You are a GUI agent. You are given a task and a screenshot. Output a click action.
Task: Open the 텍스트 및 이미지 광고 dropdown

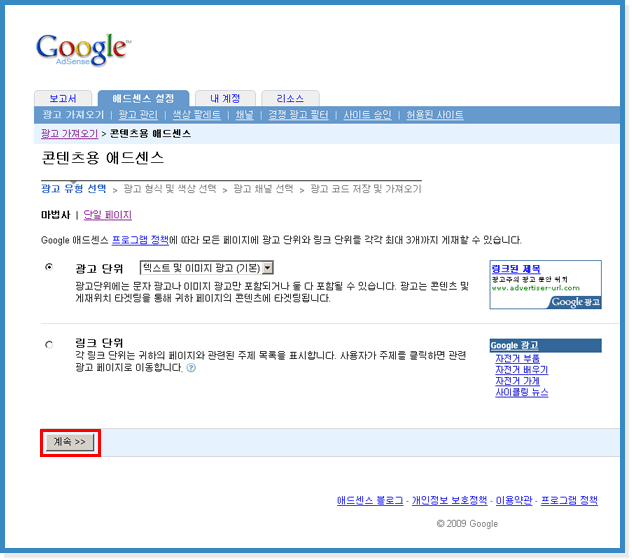coord(206,268)
